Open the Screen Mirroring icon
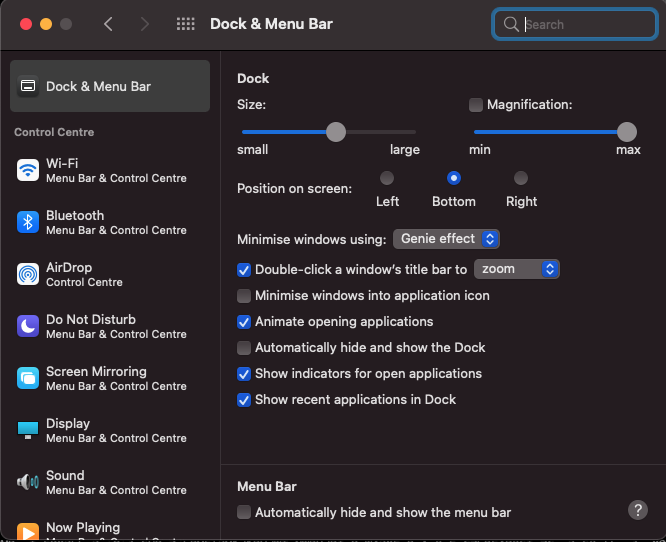Viewport: 666px width, 542px height. [28, 378]
